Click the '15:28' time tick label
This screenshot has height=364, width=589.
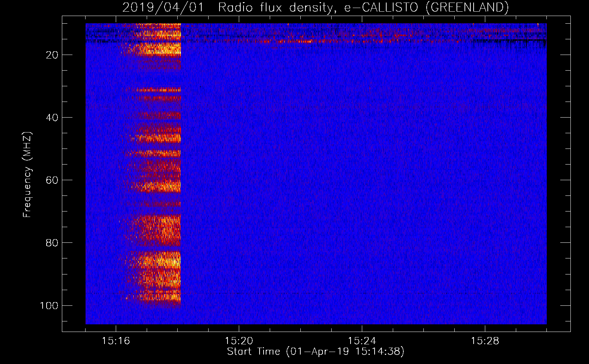click(485, 341)
